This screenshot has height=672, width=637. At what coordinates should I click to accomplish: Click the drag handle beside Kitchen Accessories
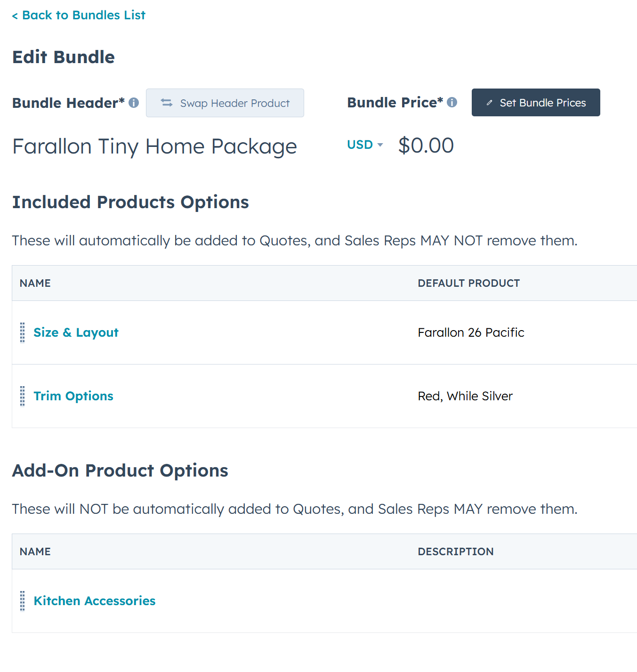tap(22, 601)
